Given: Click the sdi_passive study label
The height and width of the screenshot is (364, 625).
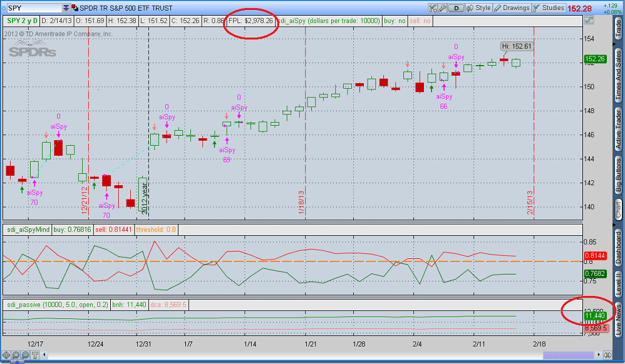Looking at the screenshot, I should click(58, 305).
